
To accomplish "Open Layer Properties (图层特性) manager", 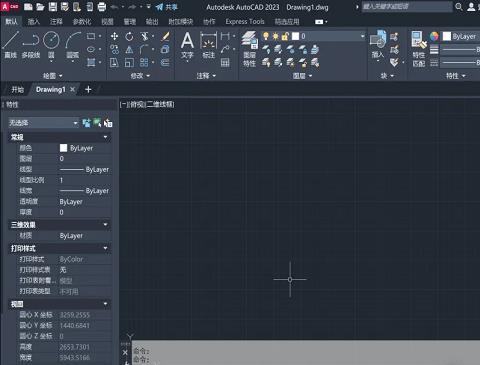I will click(250, 49).
